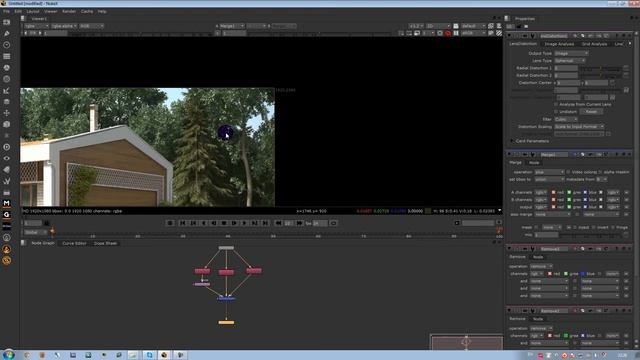Expand the Card Parameters section

[512, 141]
